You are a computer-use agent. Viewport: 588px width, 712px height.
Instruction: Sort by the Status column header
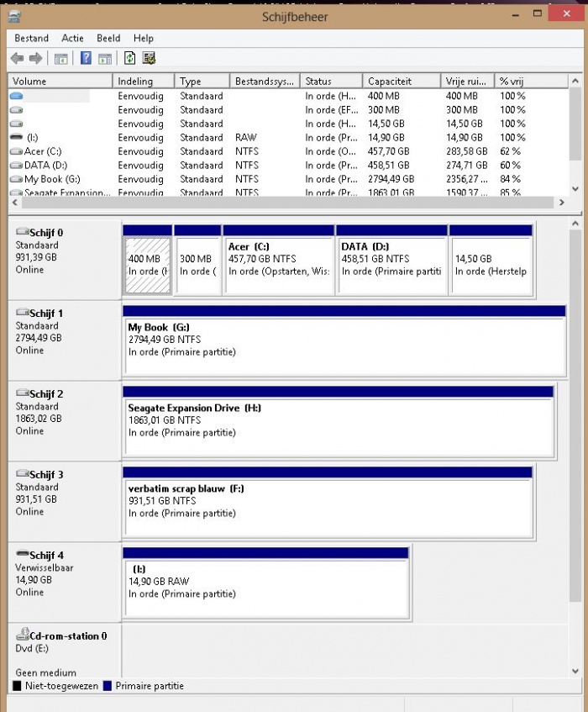[x=331, y=82]
